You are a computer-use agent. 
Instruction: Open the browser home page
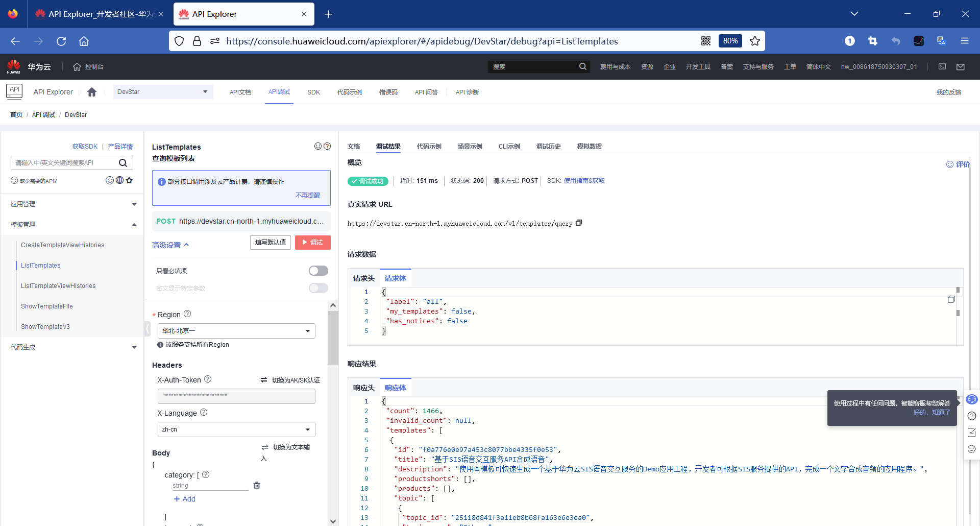click(x=84, y=41)
